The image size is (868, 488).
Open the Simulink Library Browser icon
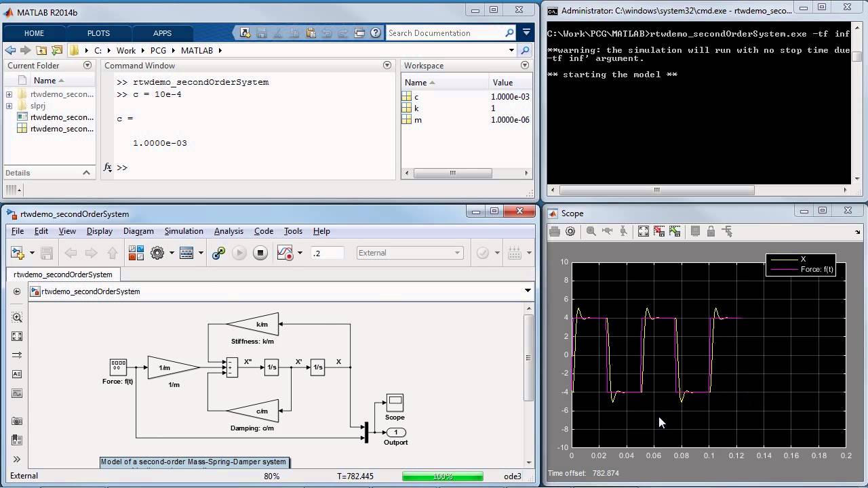(136, 253)
